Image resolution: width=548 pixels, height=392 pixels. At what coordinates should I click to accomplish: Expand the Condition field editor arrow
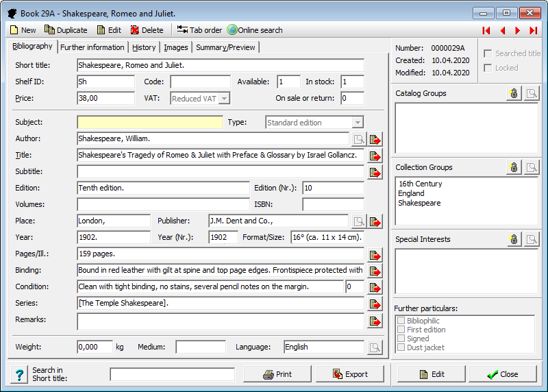coord(375,287)
